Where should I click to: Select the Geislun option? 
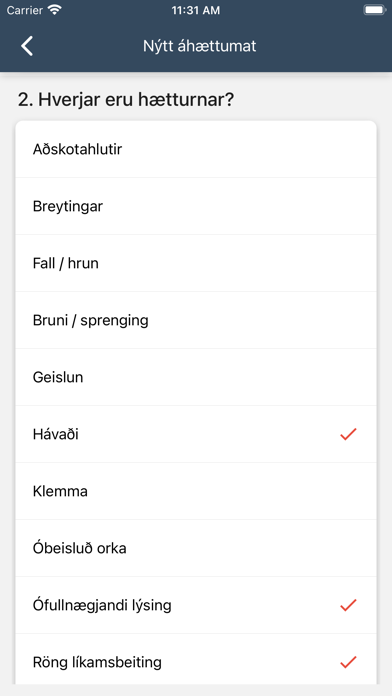tap(196, 377)
